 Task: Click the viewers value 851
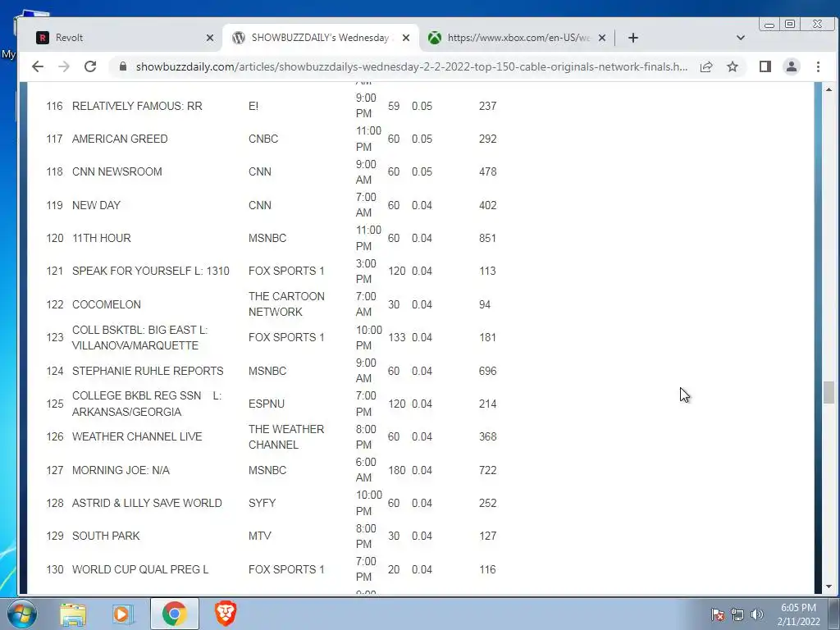(x=487, y=238)
